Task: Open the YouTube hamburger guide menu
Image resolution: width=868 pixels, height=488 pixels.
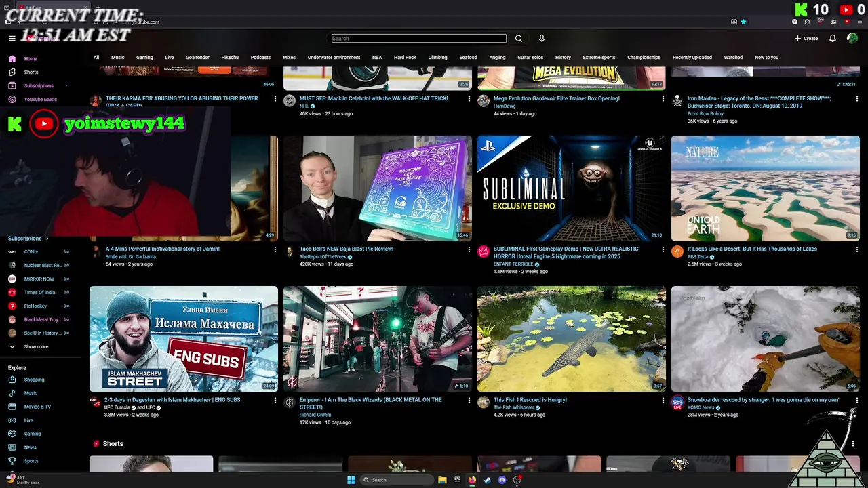Action: pyautogui.click(x=12, y=39)
